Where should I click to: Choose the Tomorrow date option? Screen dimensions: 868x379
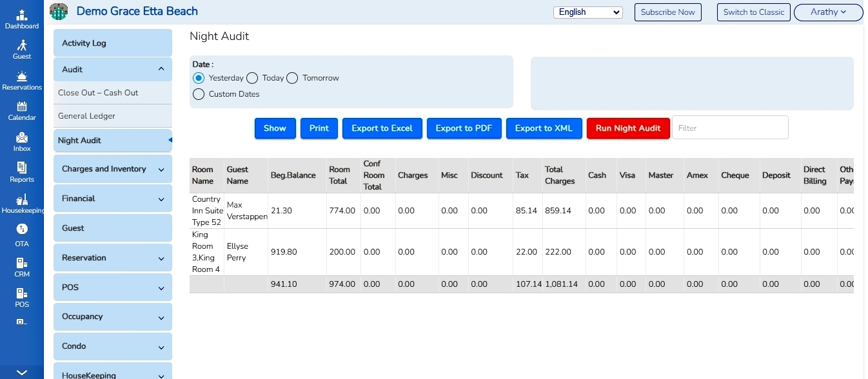coord(292,78)
